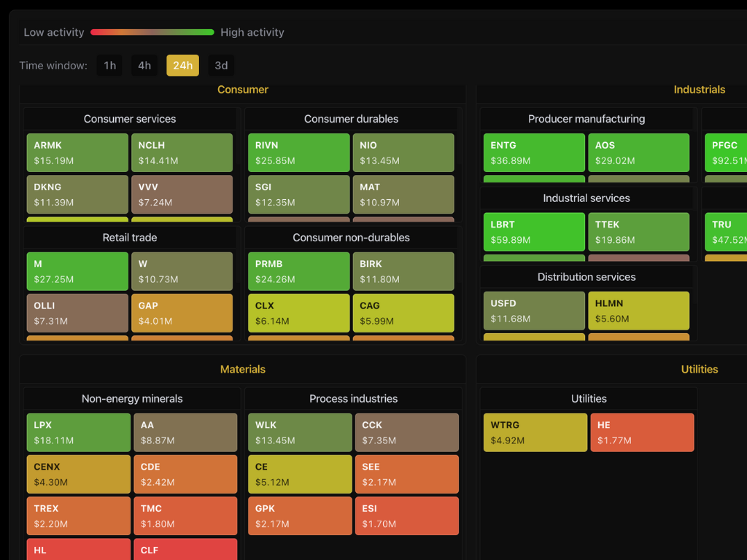Screen dimensions: 747x560
Task: Open the LPX minerals tile
Action: point(79,432)
